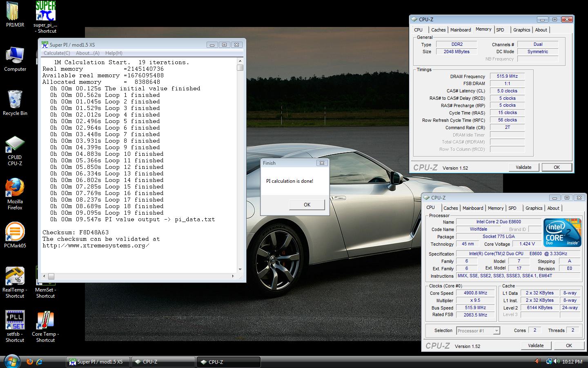This screenshot has height=368, width=588.
Task: Open the About...(A) menu in Super PI
Action: (88, 53)
